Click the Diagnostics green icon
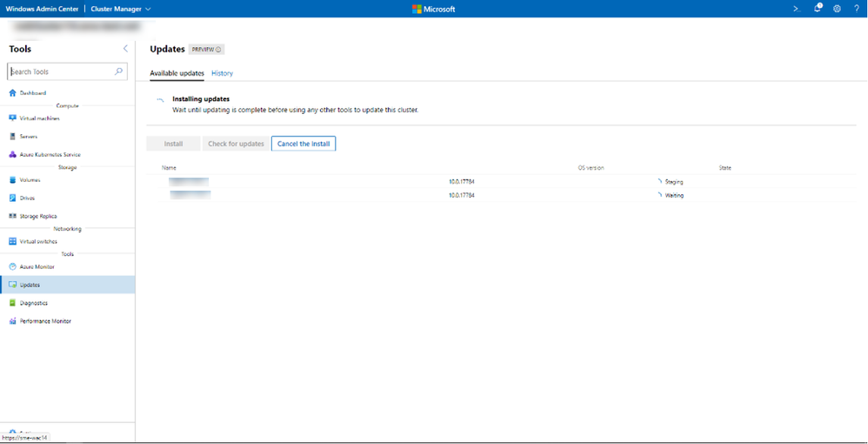Screen dimensions: 868x444 point(13,303)
